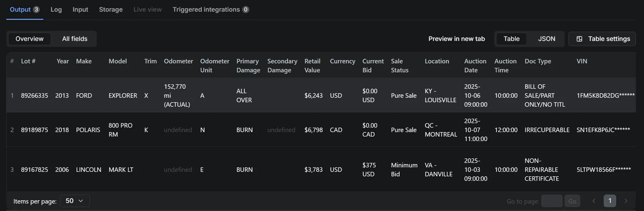Expand the Items per page dropdown
644x211 pixels.
click(x=75, y=201)
